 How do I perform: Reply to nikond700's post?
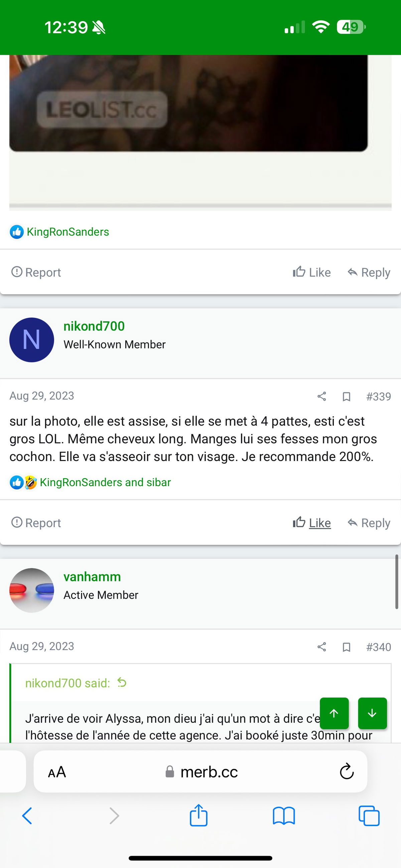(x=369, y=522)
